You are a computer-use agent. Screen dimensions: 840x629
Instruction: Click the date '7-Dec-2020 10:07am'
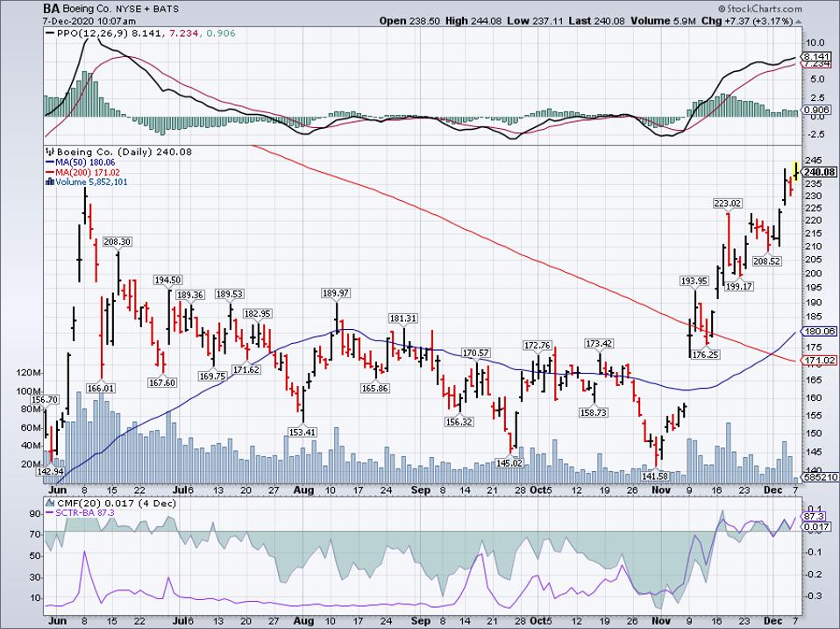89,21
